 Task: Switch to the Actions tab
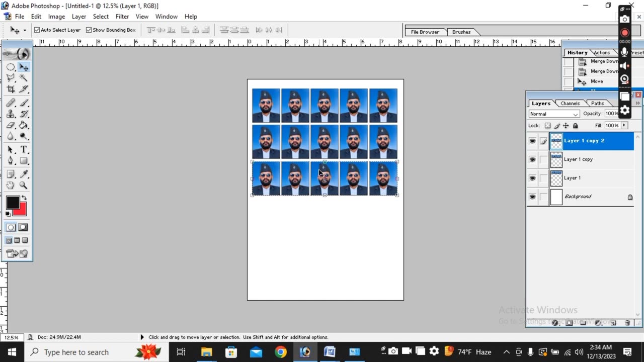pyautogui.click(x=602, y=53)
